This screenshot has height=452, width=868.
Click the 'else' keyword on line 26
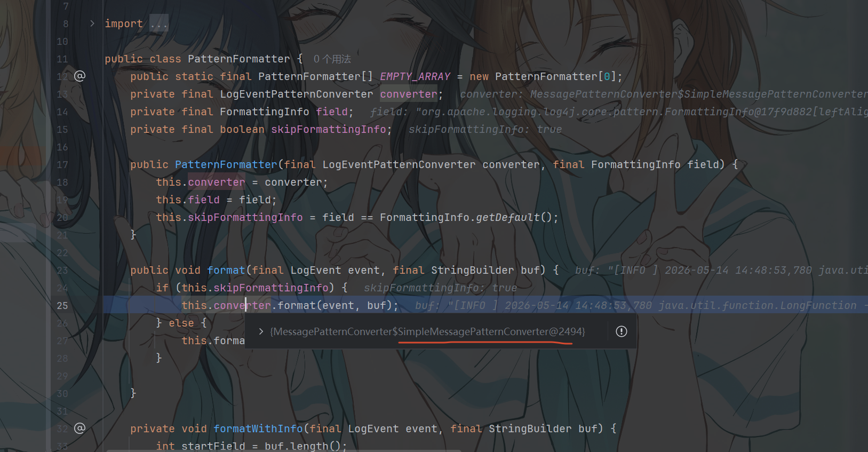[x=181, y=323]
